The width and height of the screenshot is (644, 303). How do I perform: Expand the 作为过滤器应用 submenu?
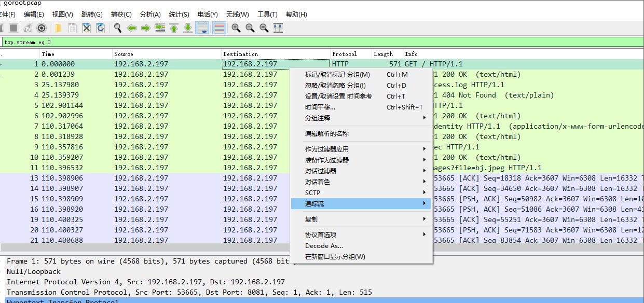[362, 149]
